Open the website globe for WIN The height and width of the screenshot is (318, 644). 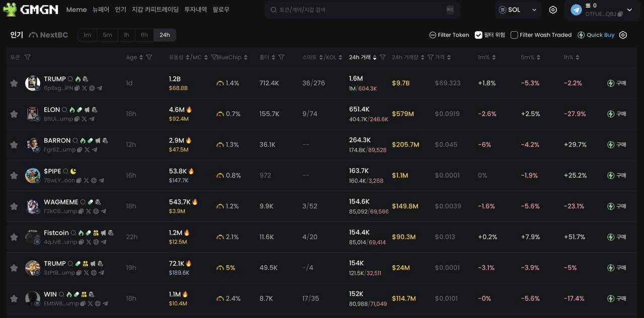(98, 303)
